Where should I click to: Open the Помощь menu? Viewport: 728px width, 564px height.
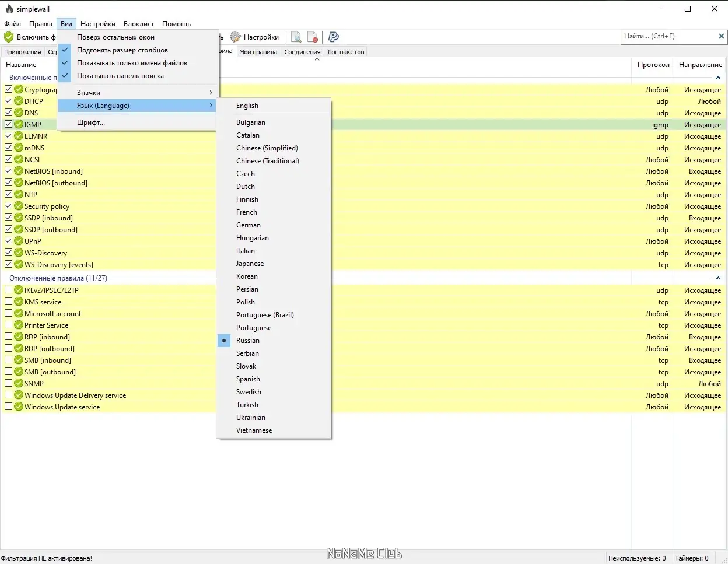pyautogui.click(x=176, y=24)
